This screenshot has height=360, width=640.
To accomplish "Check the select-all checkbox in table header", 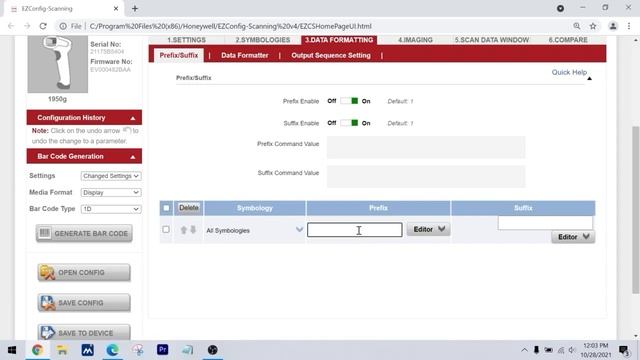I will tap(166, 208).
